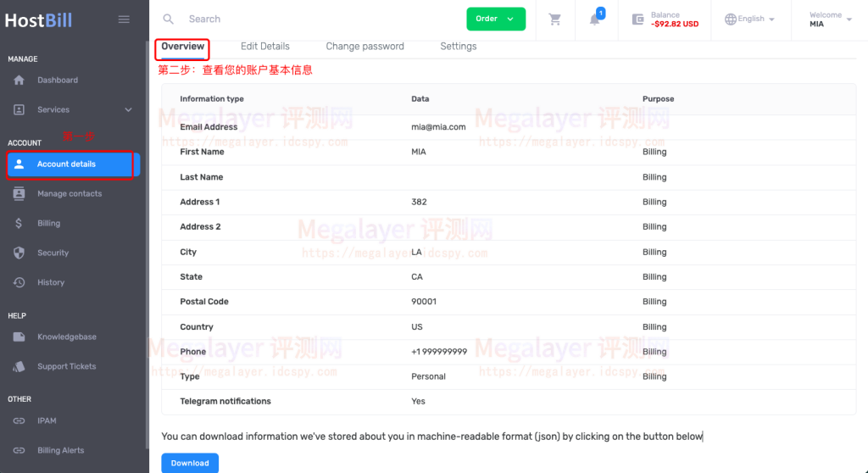
Task: Open Security via the shield icon
Action: click(x=19, y=253)
